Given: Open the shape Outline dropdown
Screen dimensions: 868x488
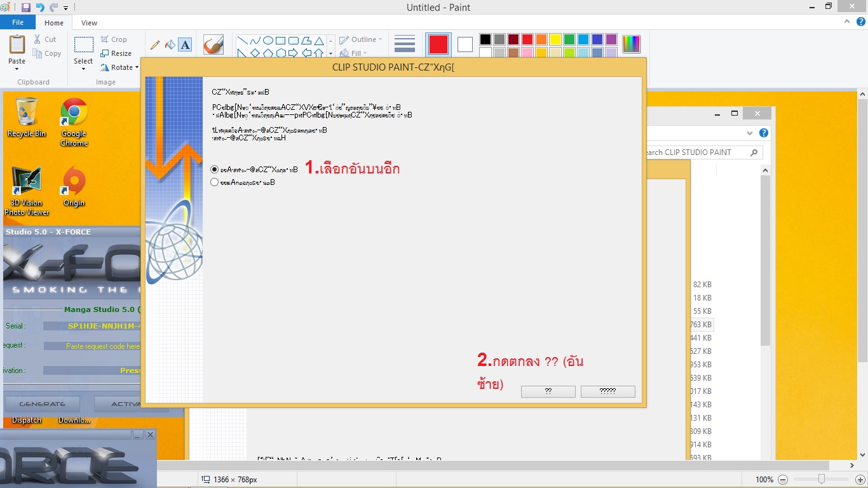Looking at the screenshot, I should coord(361,39).
